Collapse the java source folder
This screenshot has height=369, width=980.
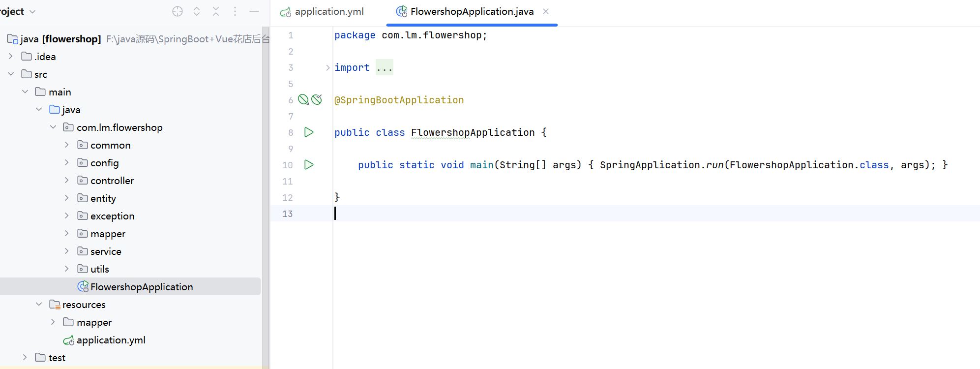(39, 109)
